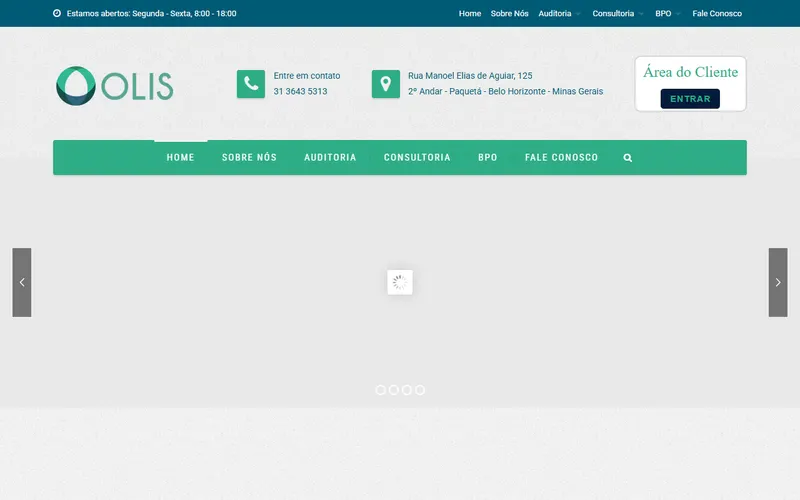The width and height of the screenshot is (800, 500).
Task: Click Auditoria link in top blue bar
Action: tap(555, 14)
